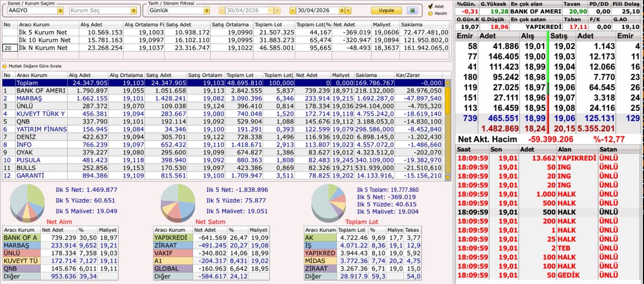The height and width of the screenshot is (284, 644).
Task: Click İlk 10 Kurum Net summary row
Action: [x=225, y=40]
